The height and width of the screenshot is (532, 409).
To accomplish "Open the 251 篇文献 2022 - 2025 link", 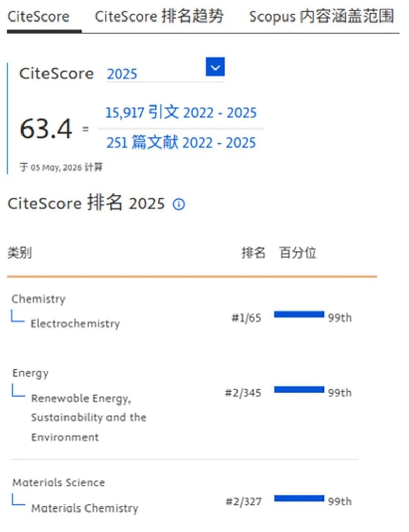I will [x=181, y=142].
